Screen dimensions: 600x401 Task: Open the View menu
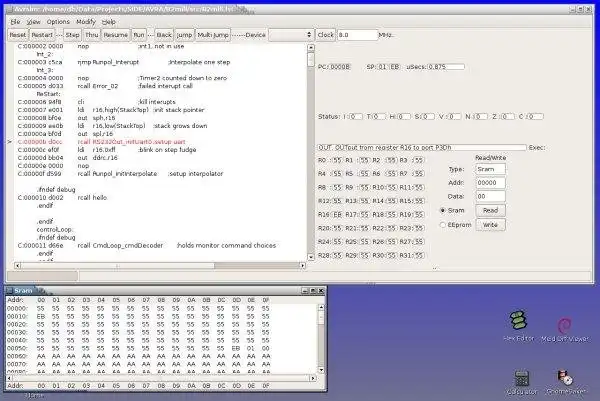point(33,22)
